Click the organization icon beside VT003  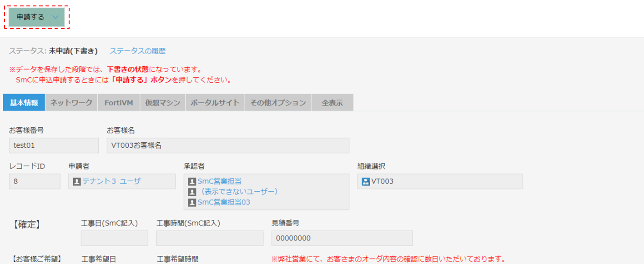pyautogui.click(x=366, y=181)
